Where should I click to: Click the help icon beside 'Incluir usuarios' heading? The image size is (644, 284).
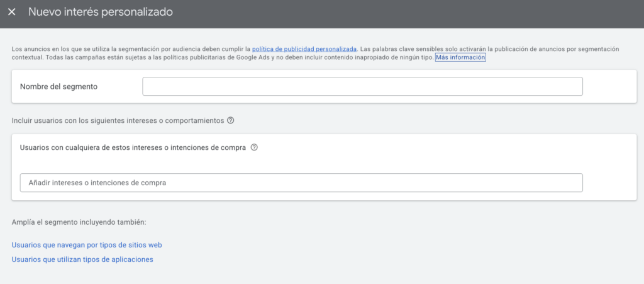(x=230, y=120)
